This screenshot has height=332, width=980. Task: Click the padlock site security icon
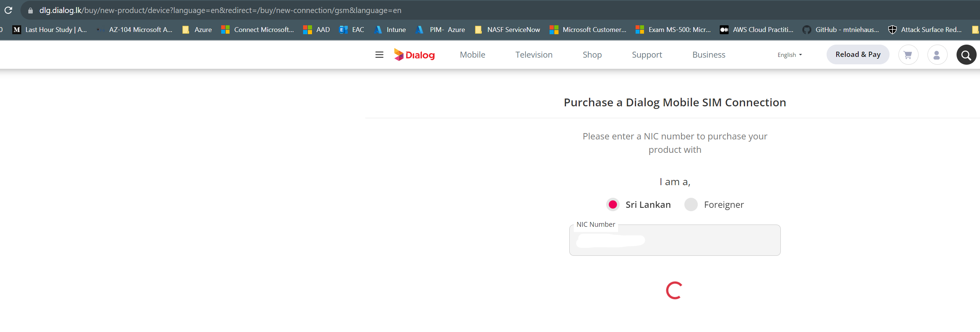(x=31, y=11)
